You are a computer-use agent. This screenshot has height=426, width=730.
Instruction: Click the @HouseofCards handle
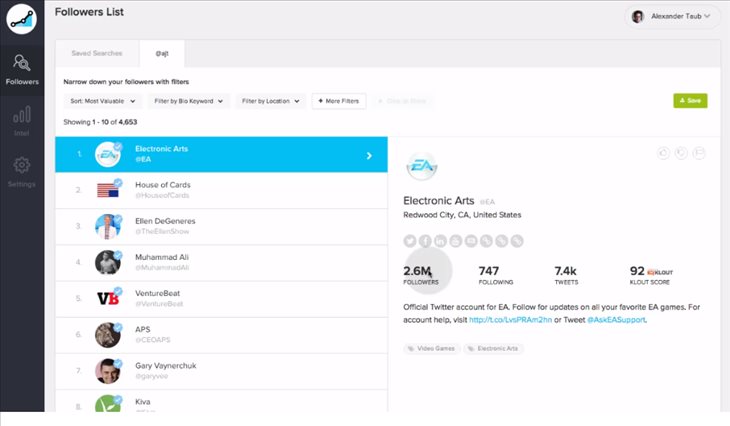coord(162,196)
